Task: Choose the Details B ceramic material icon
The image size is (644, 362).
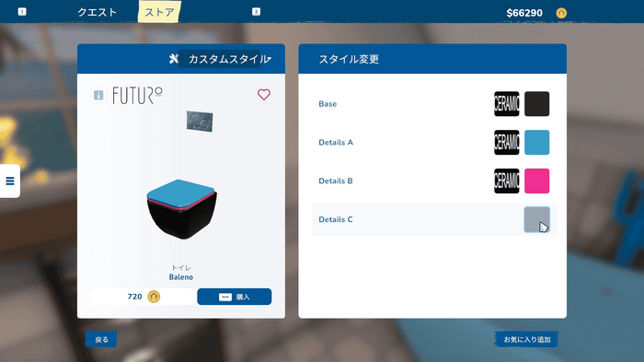Action: click(x=506, y=181)
